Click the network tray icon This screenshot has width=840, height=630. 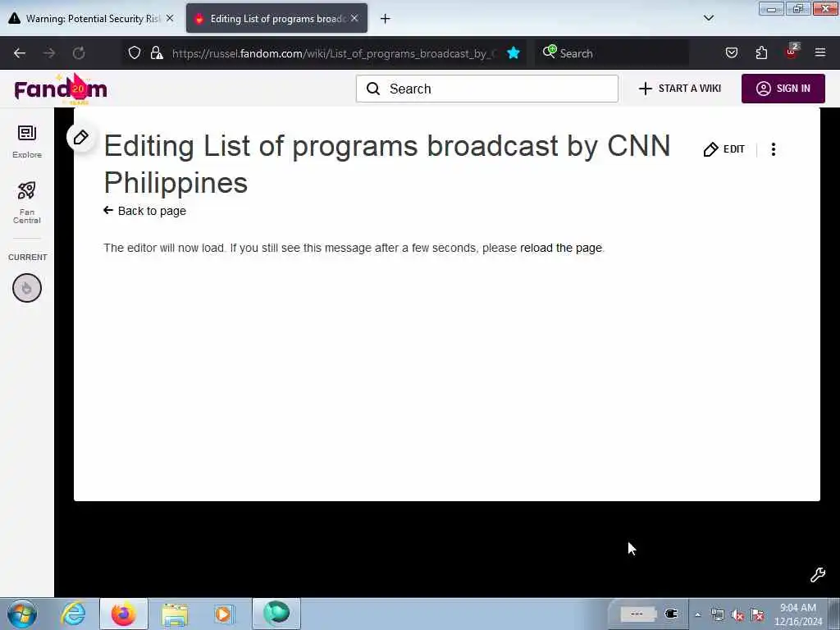coord(717,615)
